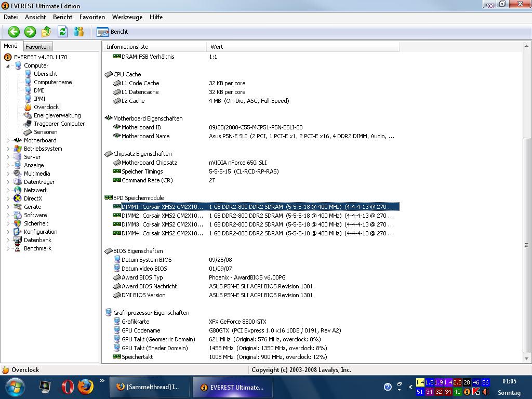This screenshot has height=399, width=532.
Task: Click the Geräte icon in tree
Action: pos(17,207)
